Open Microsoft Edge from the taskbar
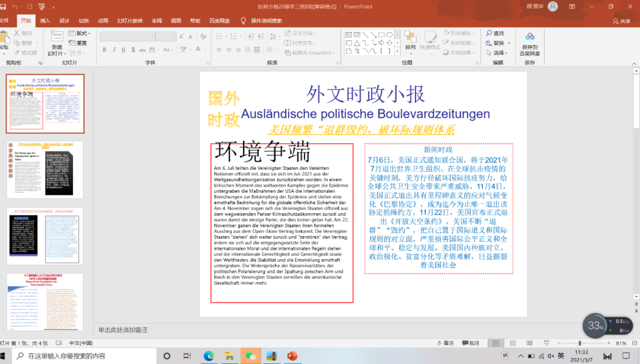The height and width of the screenshot is (364, 640). click(x=209, y=356)
